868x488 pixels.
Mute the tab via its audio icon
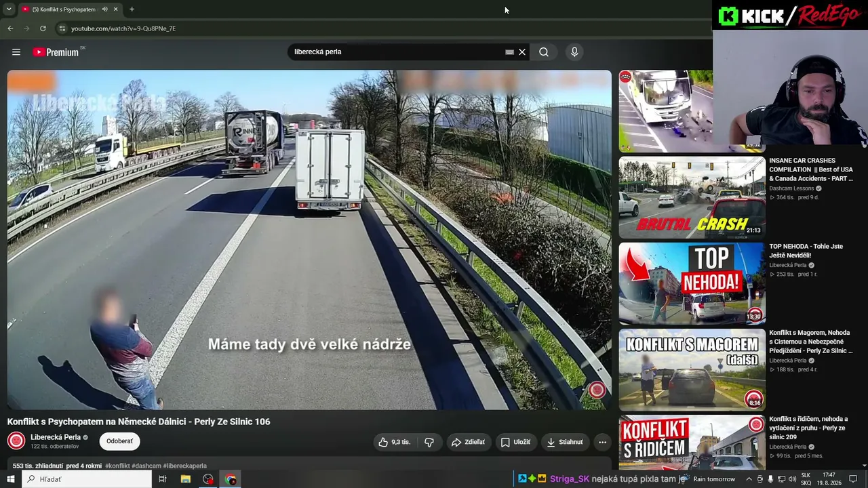[104, 9]
